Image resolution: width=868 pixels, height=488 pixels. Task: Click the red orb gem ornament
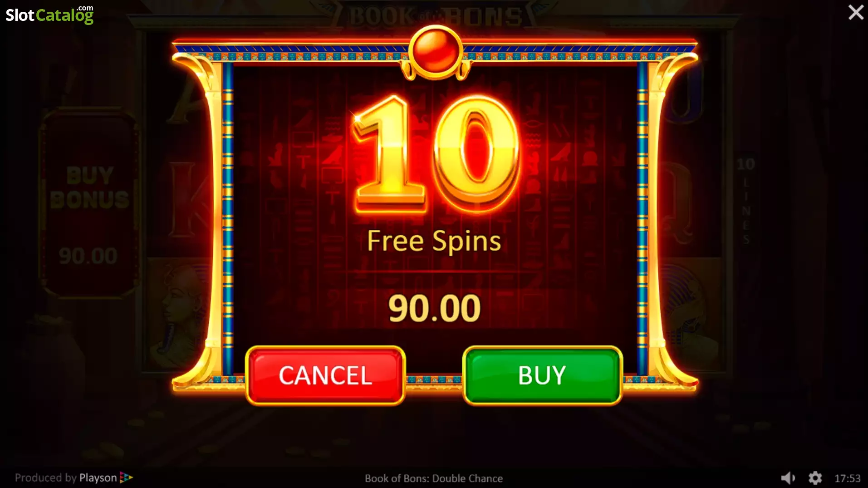pyautogui.click(x=435, y=51)
